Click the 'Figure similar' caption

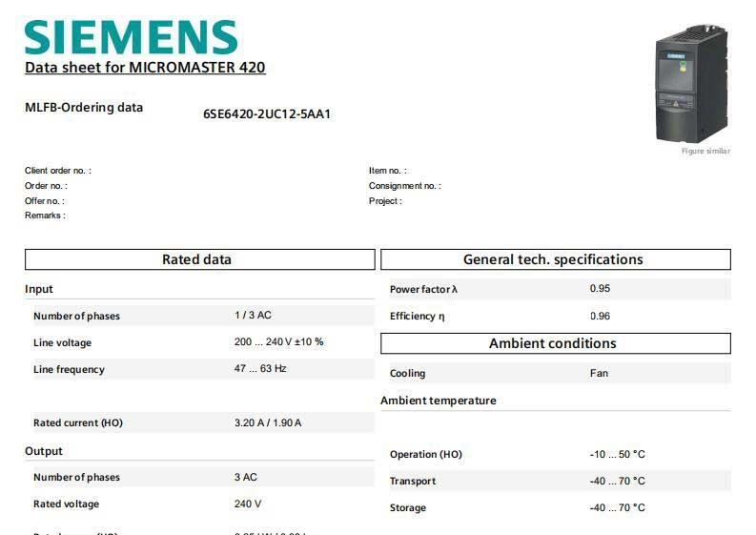(705, 152)
